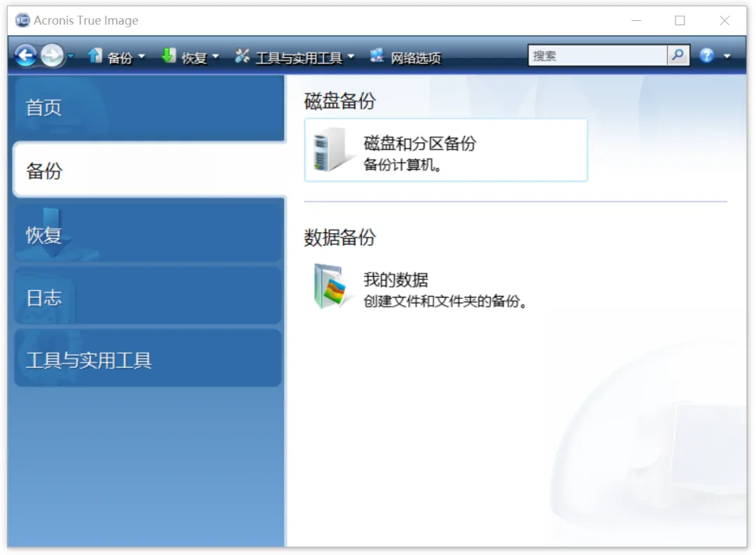This screenshot has width=756, height=555.
Task: Click the 恢复 toolbar menu label
Action: pyautogui.click(x=194, y=58)
